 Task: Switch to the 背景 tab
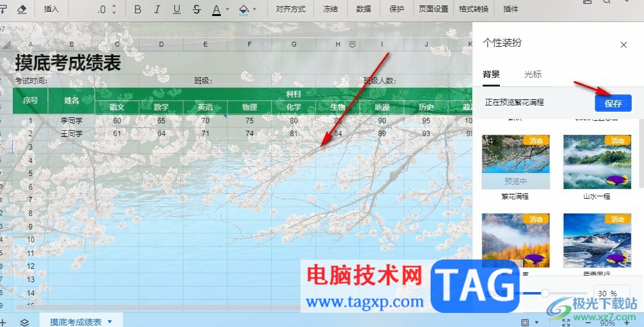tap(491, 74)
